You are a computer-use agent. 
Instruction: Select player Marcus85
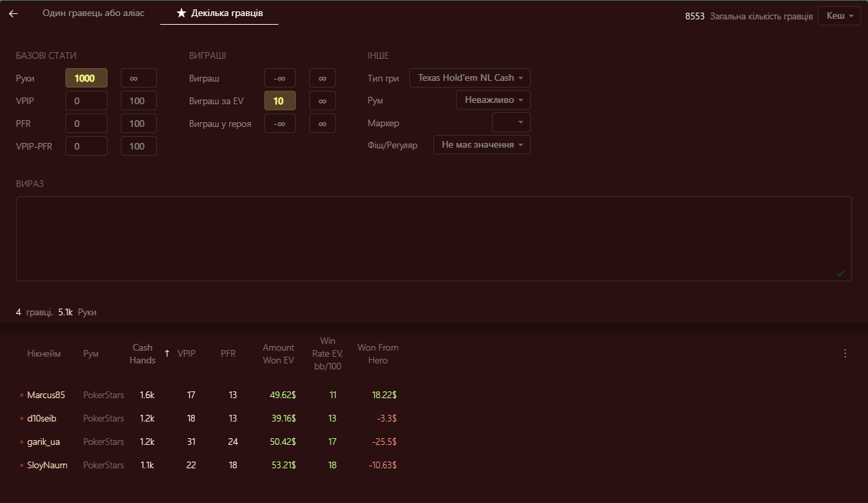(x=46, y=395)
